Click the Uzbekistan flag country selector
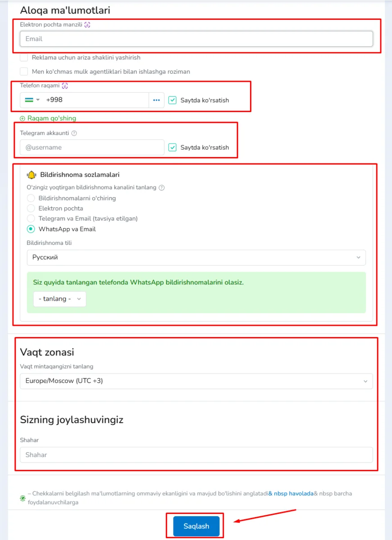This screenshot has width=392, height=540. click(32, 100)
